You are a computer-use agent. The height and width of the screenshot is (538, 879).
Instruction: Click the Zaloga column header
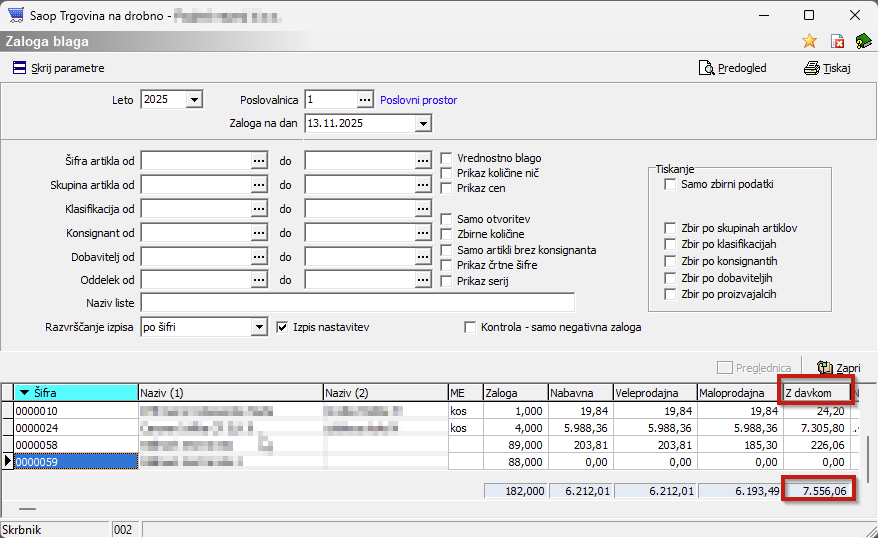tap(515, 393)
